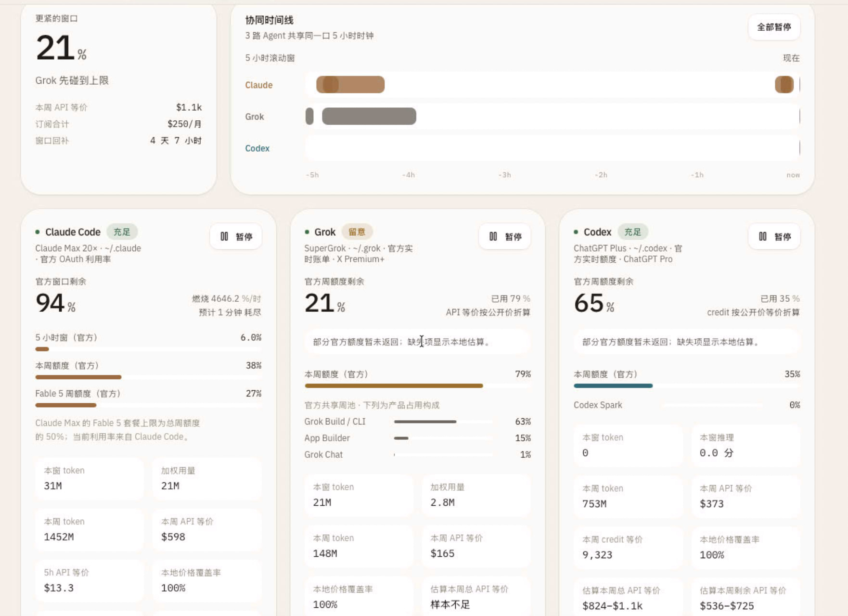848x616 pixels.
Task: Click Grok's 加权用量 2.8M tile
Action: click(476, 495)
